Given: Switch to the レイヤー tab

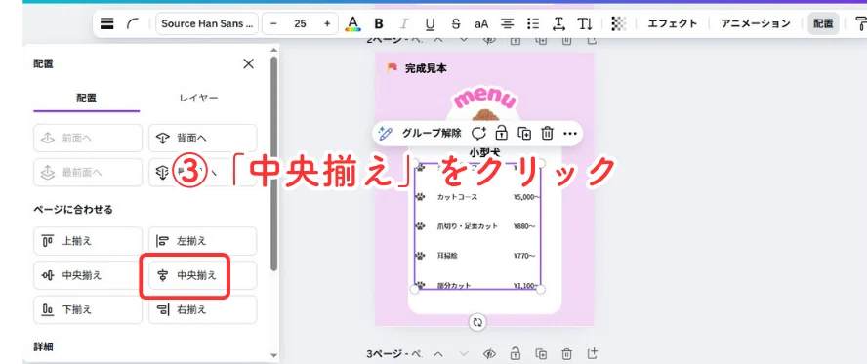Looking at the screenshot, I should [x=198, y=99].
